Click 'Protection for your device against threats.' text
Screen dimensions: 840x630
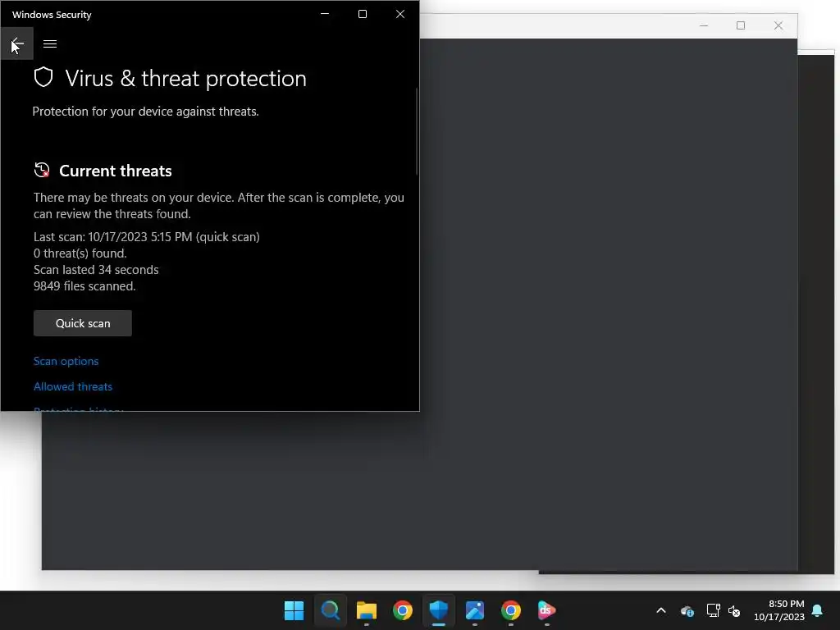pos(146,112)
